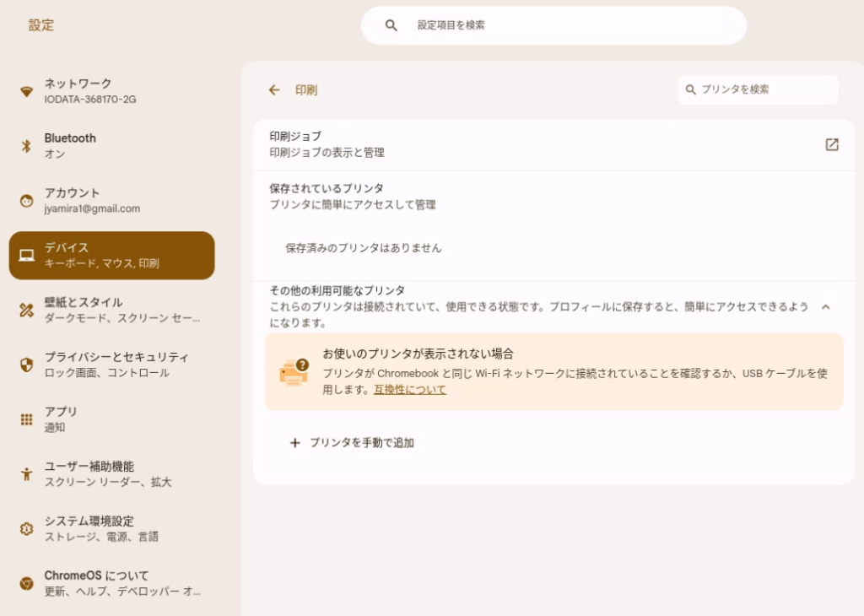Focus the プリンタを検索 search box

(758, 89)
